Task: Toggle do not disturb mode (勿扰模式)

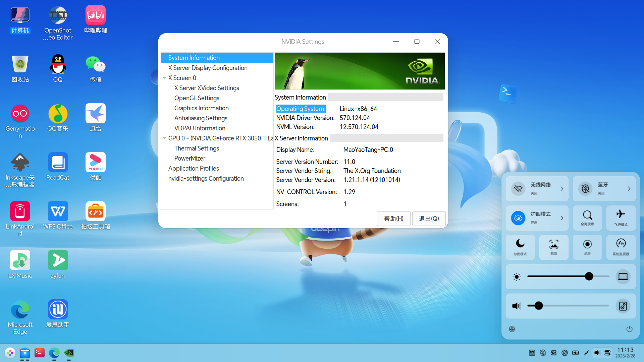Action: 520,247
